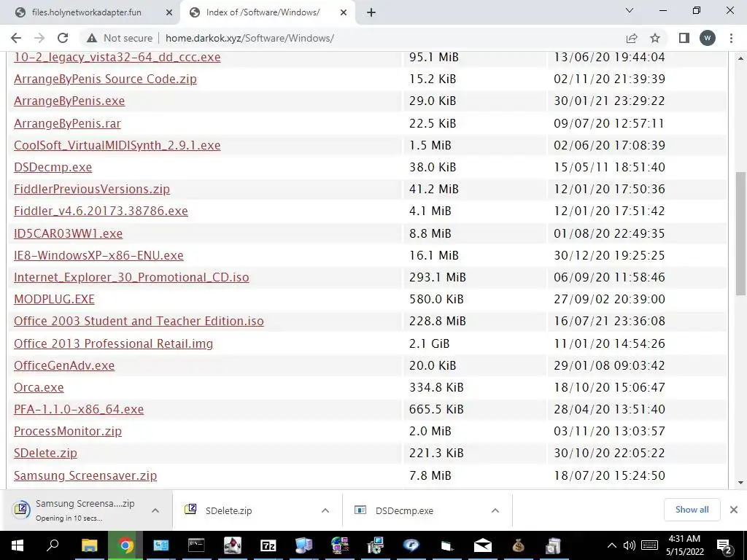Open a new tab with plus button

pyautogui.click(x=371, y=12)
